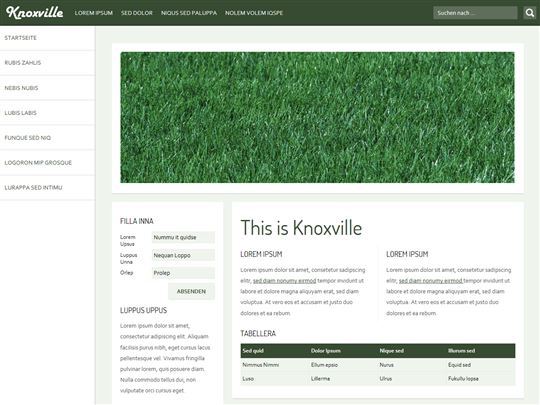This screenshot has height=405, width=540.
Task: Select Niqus Sed Paluppa in navigation
Action: pos(189,13)
